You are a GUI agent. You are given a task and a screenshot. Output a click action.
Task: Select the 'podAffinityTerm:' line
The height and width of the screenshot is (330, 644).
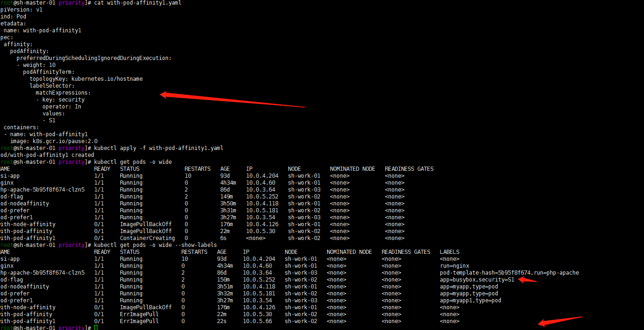(x=49, y=72)
